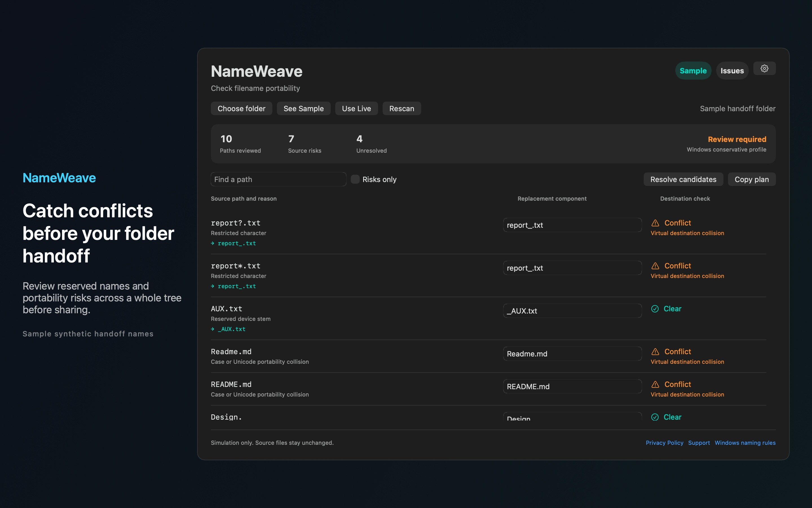Click arrow icon before report_.txt under report*.txt
Image resolution: width=812 pixels, height=508 pixels.
pos(212,286)
